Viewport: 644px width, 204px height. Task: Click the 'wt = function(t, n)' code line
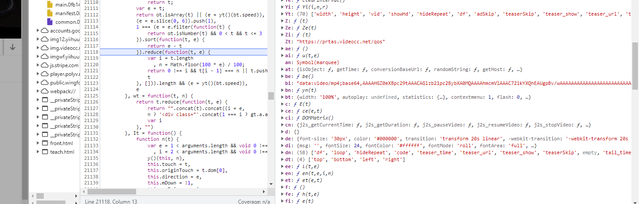[159, 95]
